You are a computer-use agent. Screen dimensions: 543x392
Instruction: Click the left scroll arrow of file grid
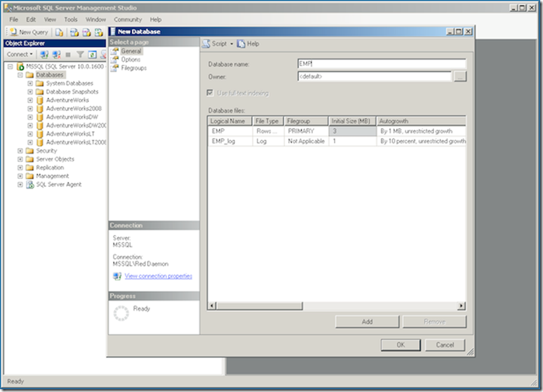(213, 306)
